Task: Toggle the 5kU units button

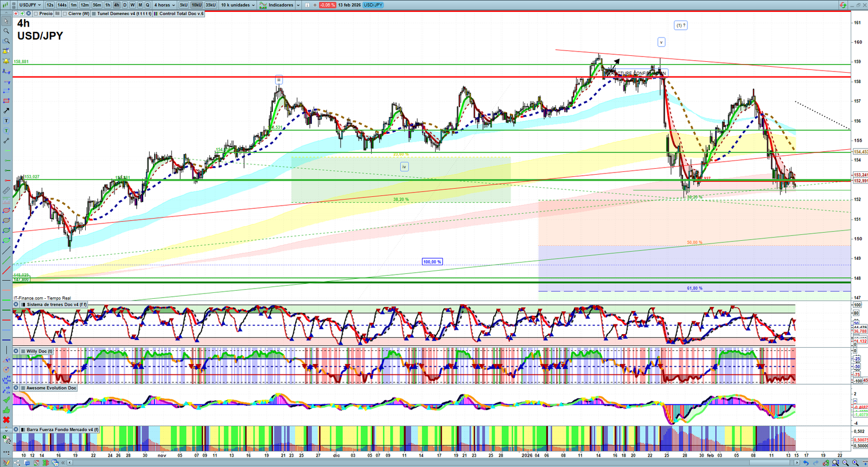Action: click(183, 5)
